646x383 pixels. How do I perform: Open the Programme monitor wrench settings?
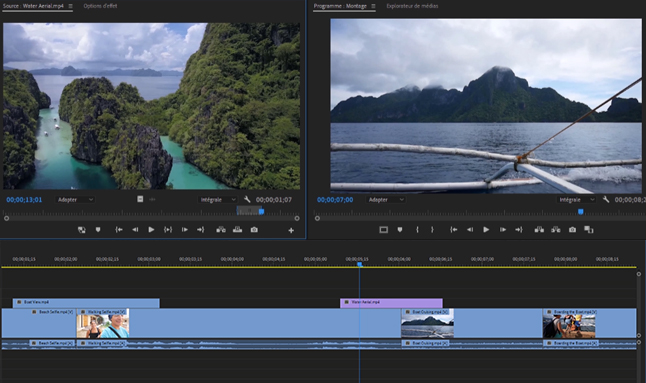(x=606, y=199)
